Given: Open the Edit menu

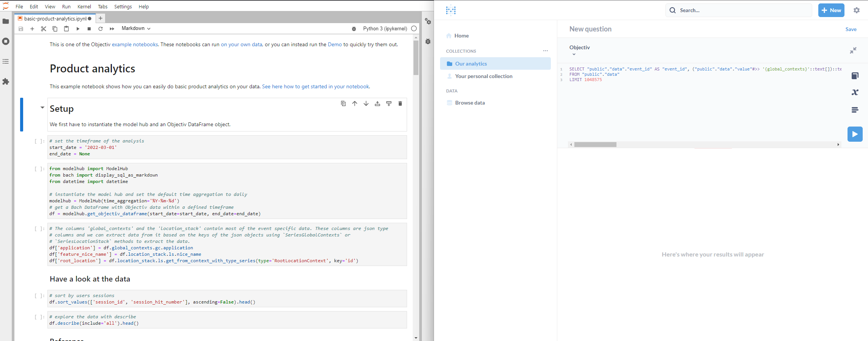Looking at the screenshot, I should point(34,6).
